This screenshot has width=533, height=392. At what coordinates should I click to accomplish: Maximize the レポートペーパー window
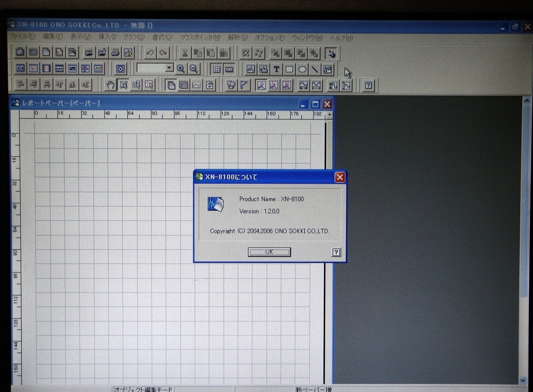(x=315, y=104)
